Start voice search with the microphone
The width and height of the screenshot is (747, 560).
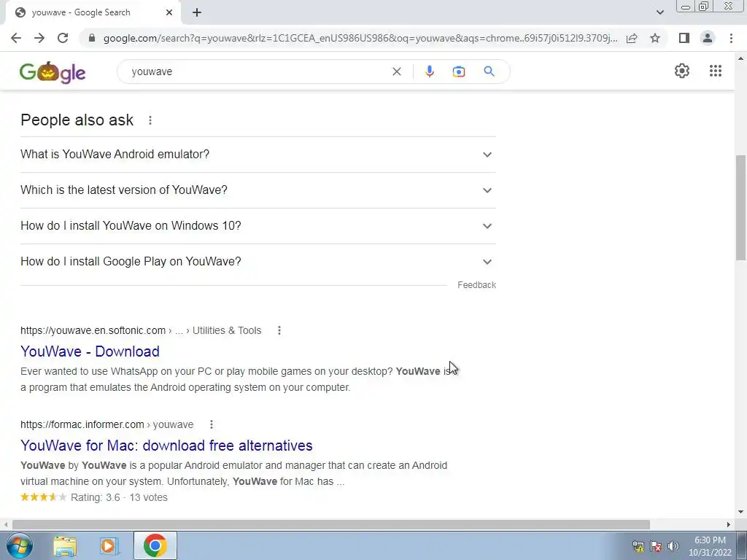click(429, 71)
